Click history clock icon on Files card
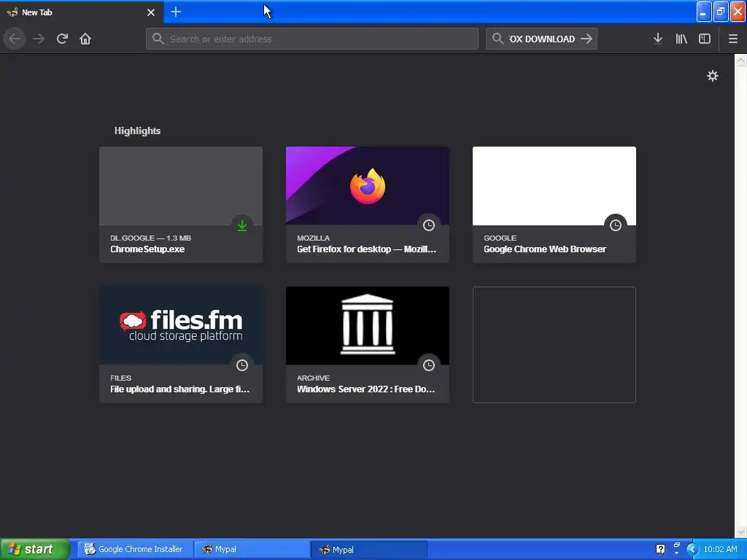 (242, 365)
